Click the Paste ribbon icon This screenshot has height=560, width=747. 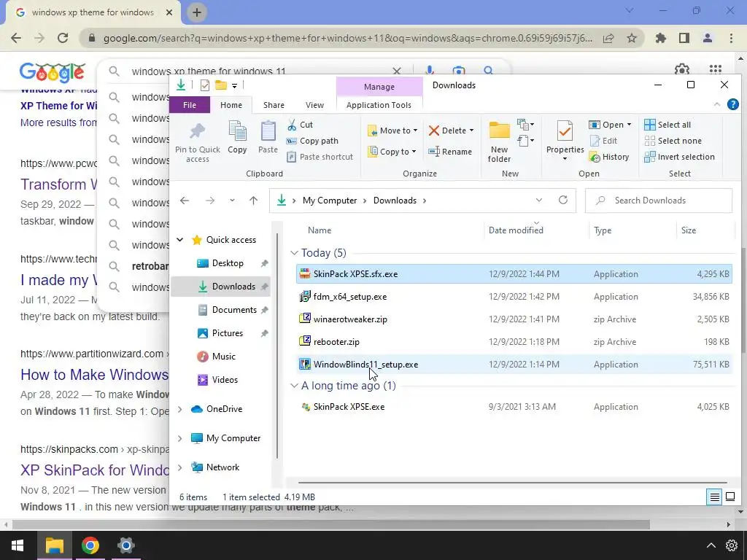pos(268,131)
